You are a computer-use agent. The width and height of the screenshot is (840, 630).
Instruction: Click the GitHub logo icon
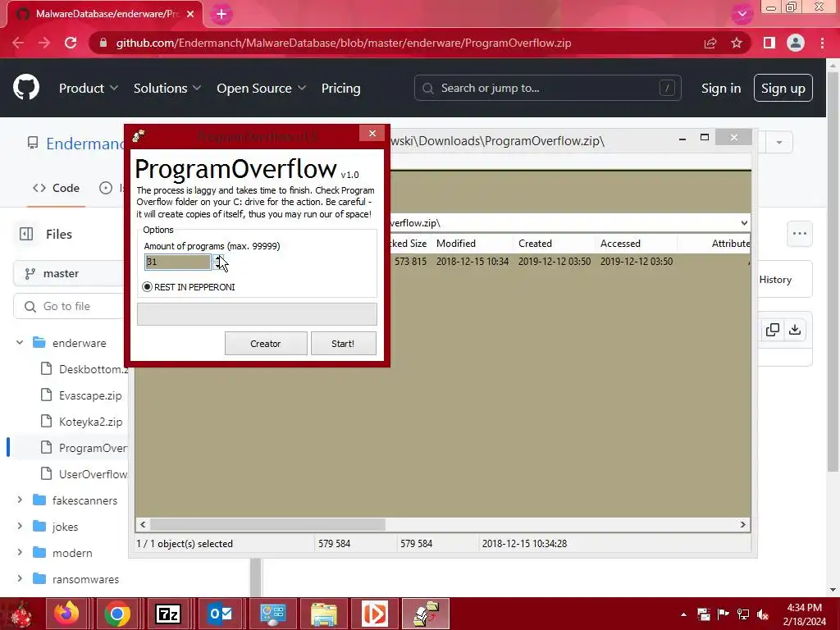click(x=26, y=88)
